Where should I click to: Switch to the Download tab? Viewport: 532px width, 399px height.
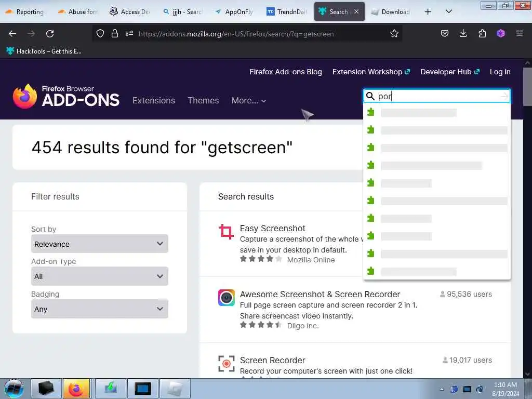[x=391, y=11]
